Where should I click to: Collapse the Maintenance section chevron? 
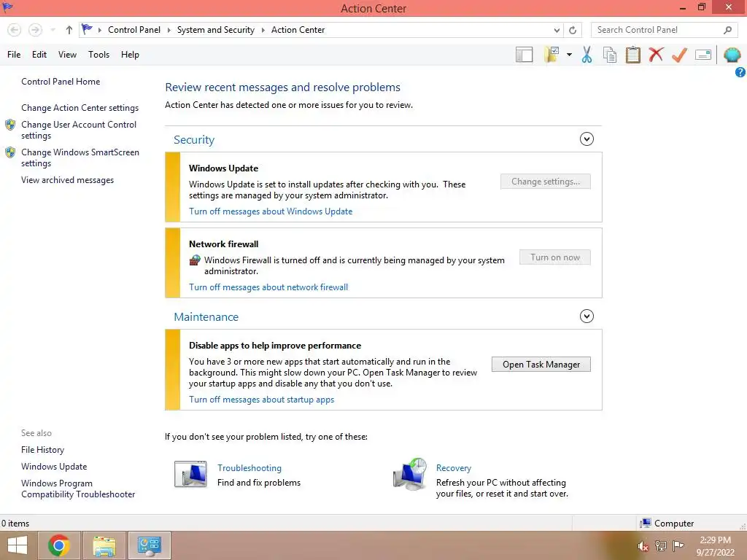[x=587, y=316]
